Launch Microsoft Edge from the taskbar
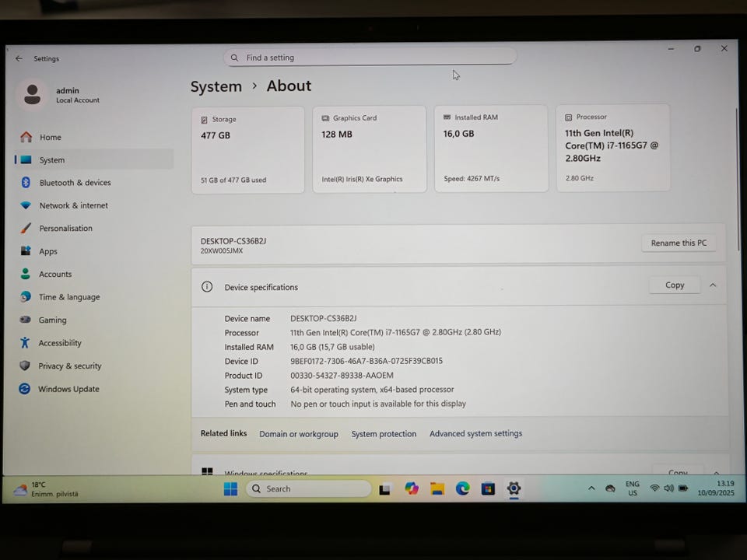 [x=462, y=488]
